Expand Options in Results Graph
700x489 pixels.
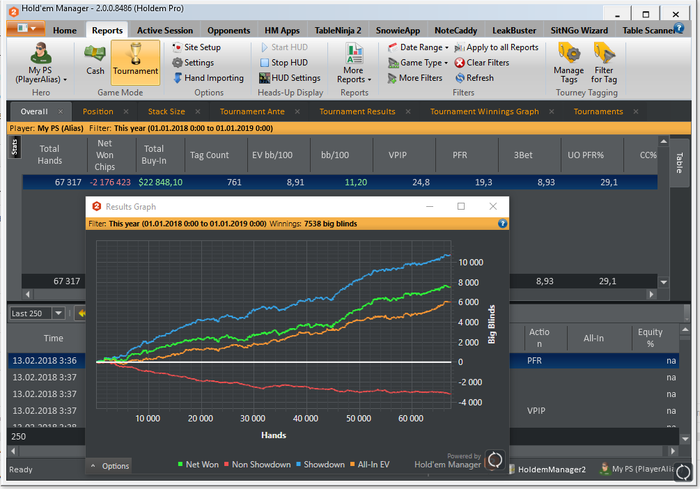[x=109, y=466]
